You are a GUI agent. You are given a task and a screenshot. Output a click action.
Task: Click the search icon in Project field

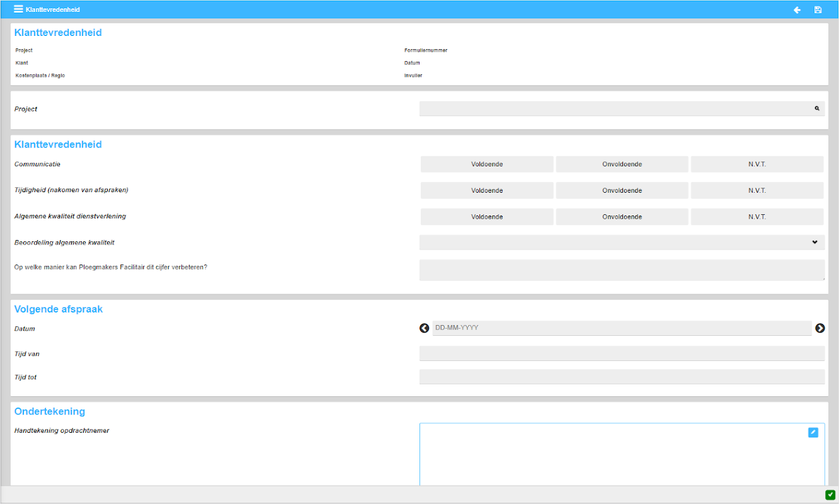coord(817,108)
